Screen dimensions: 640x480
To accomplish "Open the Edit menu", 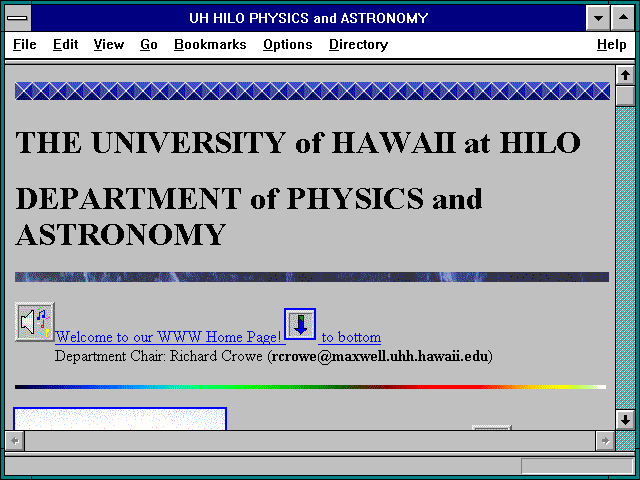I will point(65,44).
